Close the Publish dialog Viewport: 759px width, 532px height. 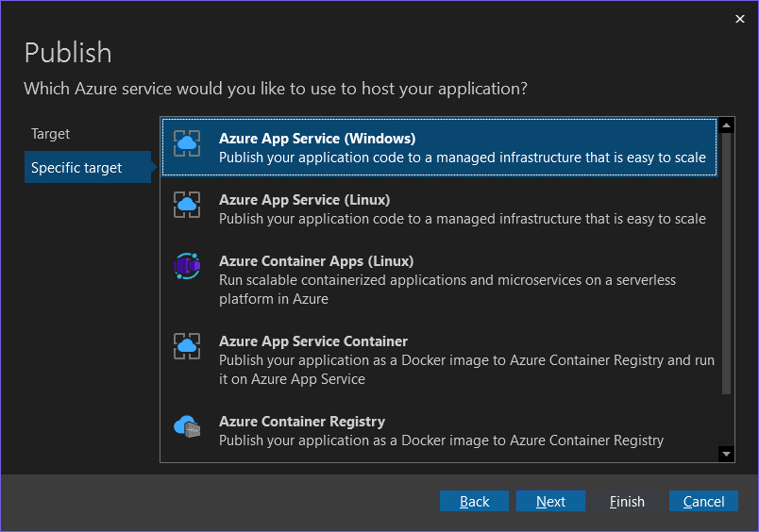(x=739, y=18)
